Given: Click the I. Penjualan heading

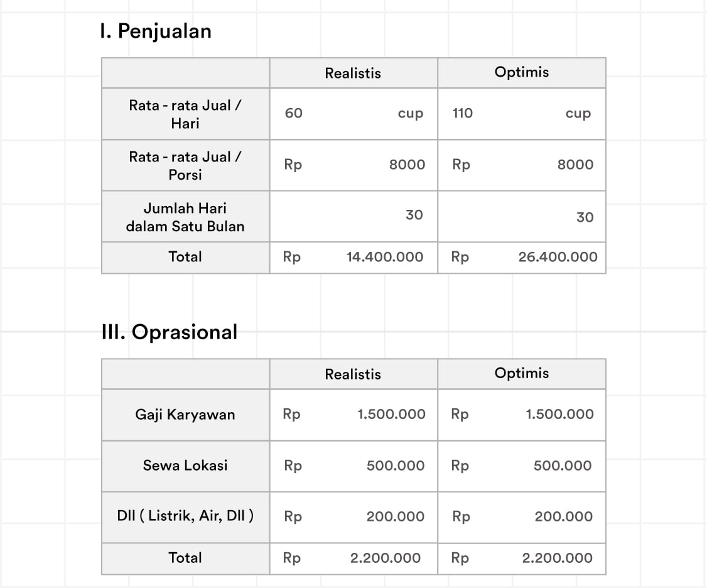Looking at the screenshot, I should (155, 31).
